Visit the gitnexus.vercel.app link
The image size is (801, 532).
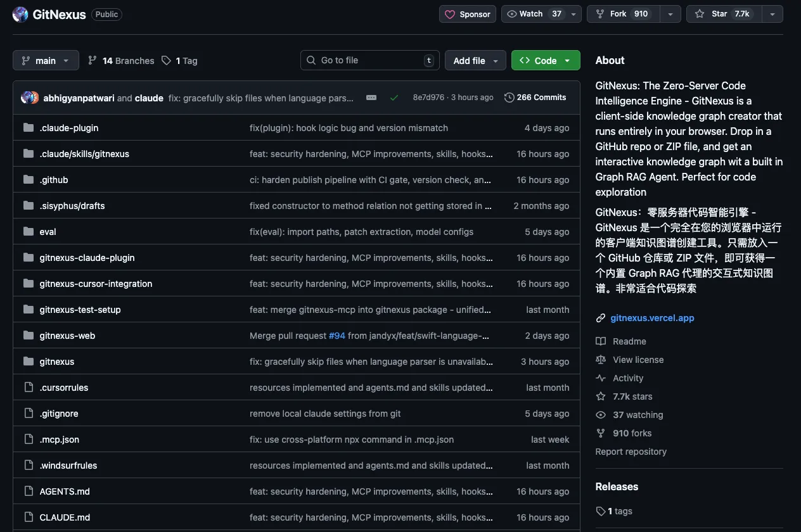click(x=652, y=318)
